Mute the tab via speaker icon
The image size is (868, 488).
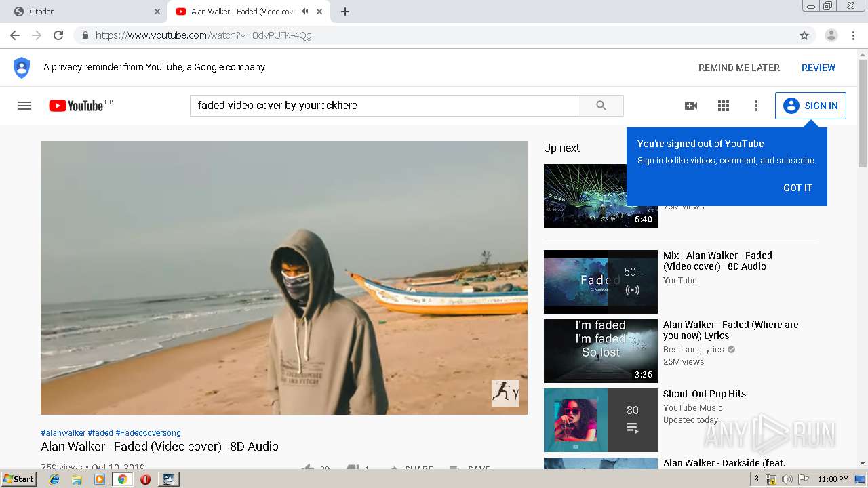pyautogui.click(x=305, y=12)
